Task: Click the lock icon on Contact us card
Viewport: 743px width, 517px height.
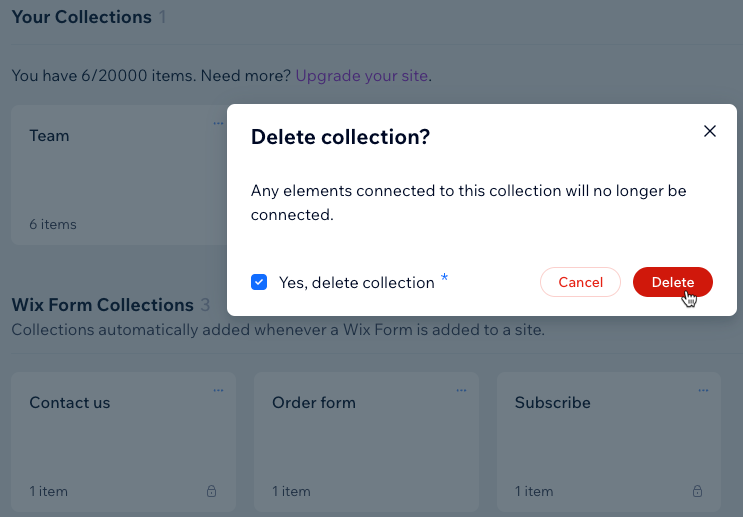Action: [211, 491]
